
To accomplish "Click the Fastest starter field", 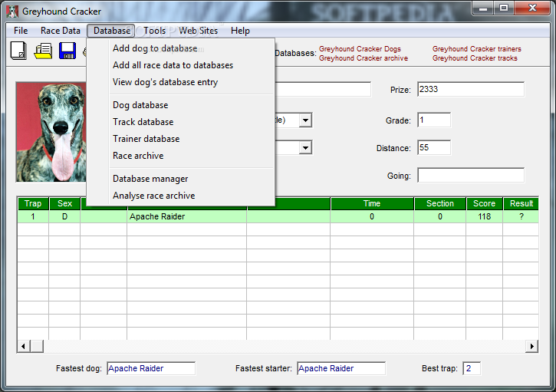I will click(x=341, y=368).
